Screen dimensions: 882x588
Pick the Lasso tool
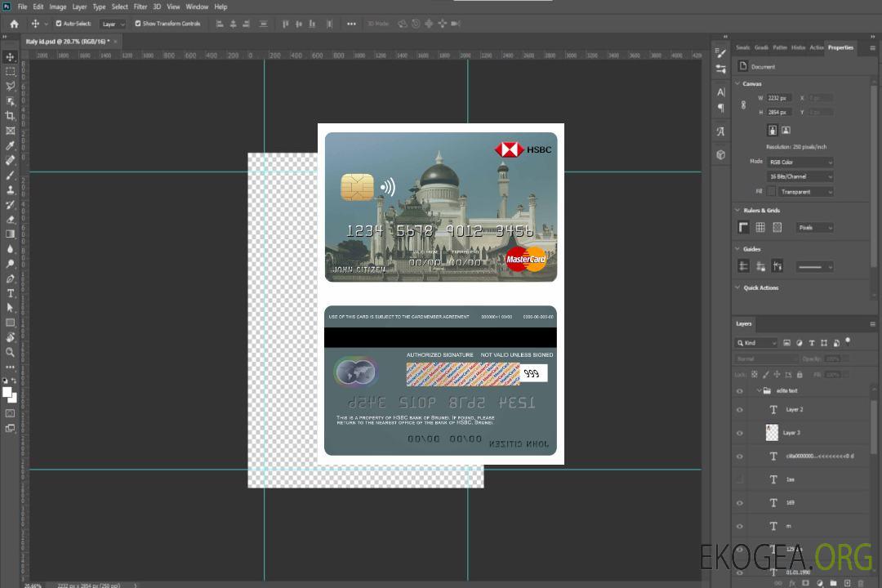pos(11,86)
